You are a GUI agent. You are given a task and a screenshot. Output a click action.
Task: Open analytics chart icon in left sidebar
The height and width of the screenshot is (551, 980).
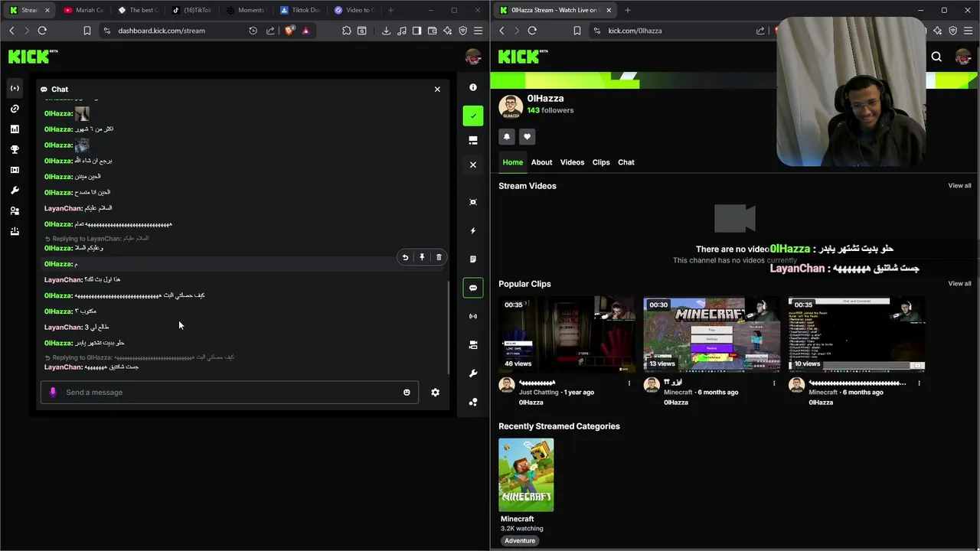(15, 129)
